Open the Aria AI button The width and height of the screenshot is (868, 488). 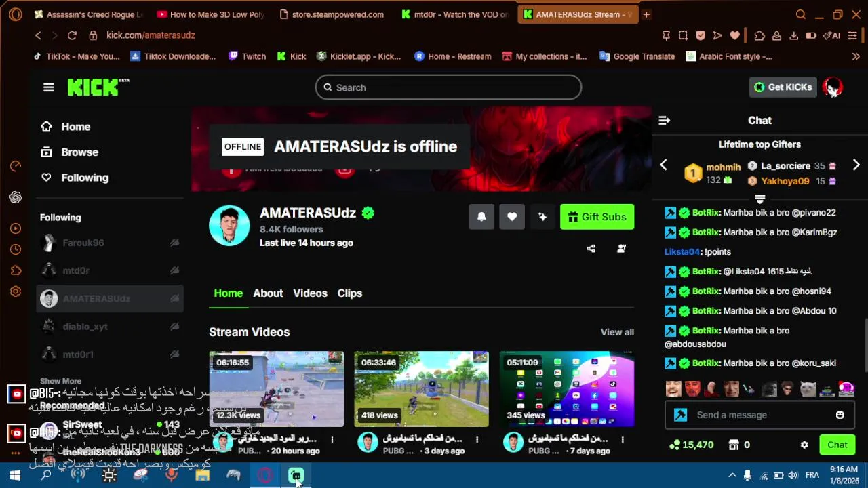coord(831,35)
